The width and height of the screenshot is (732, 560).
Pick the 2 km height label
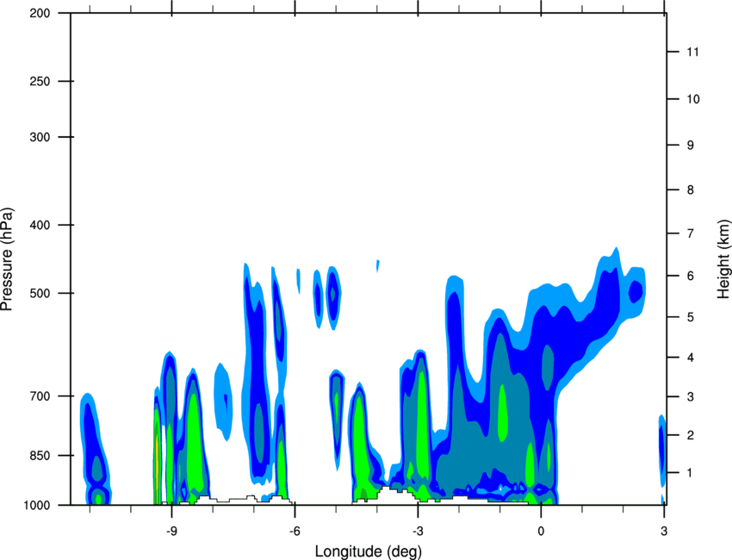coord(691,435)
